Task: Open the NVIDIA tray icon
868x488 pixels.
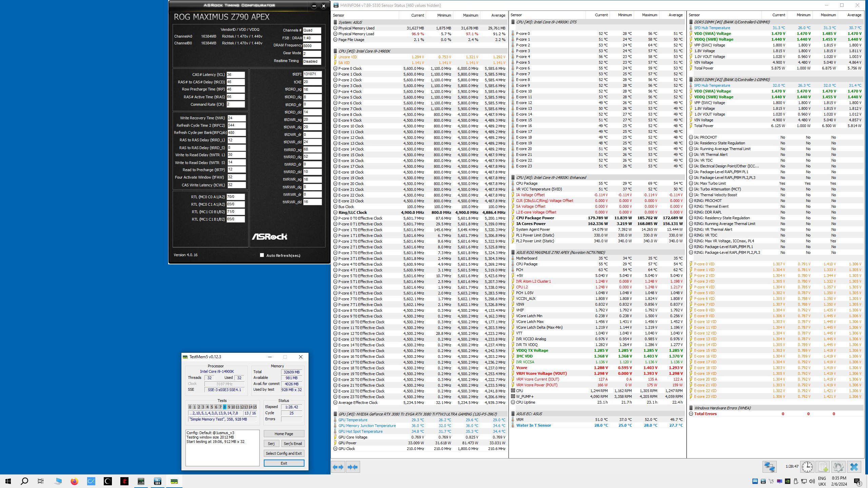Action: 788,481
